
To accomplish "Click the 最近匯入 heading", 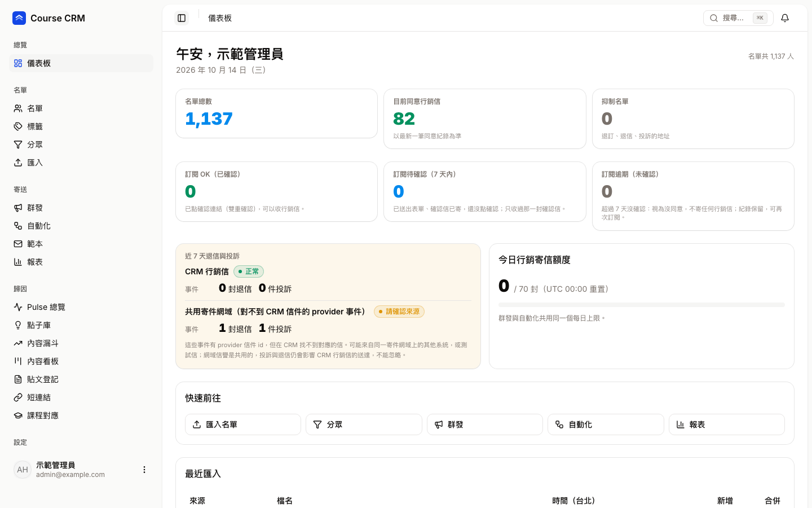I will click(203, 474).
